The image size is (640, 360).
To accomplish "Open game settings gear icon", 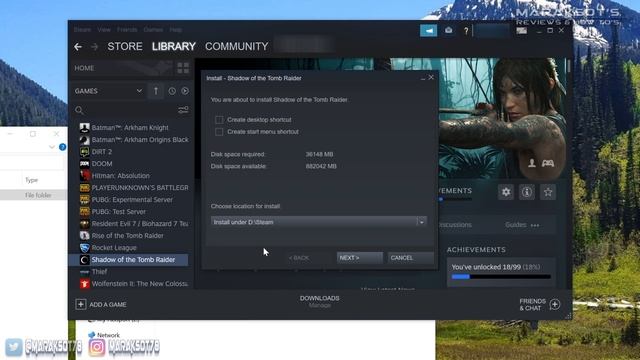I will (x=506, y=192).
